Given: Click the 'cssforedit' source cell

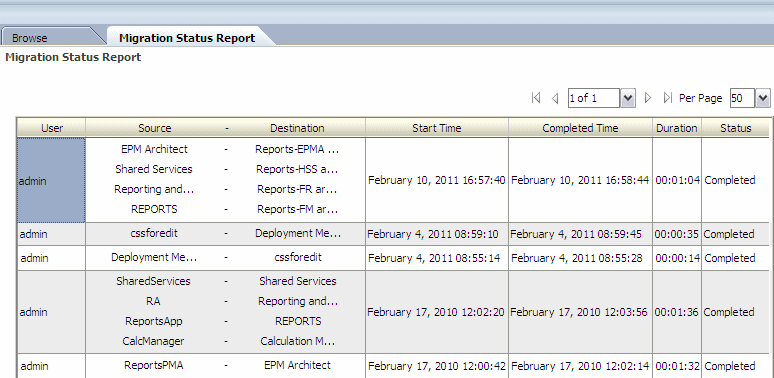Looking at the screenshot, I should point(155,233).
